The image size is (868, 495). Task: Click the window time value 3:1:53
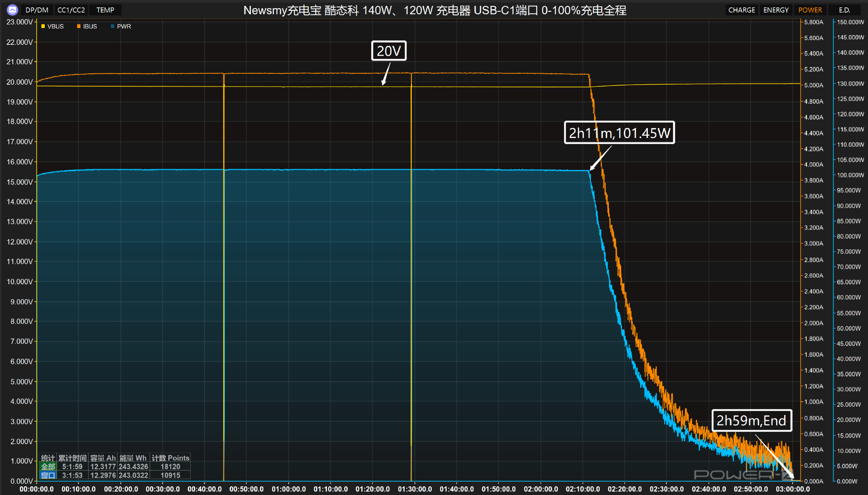[x=72, y=475]
